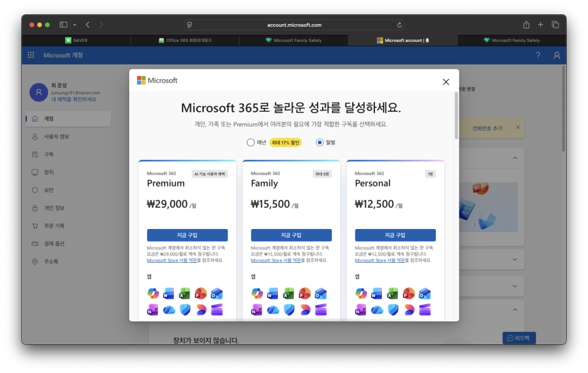Click the OneDrive icon in Premium plan
The width and height of the screenshot is (588, 373).
168,310
